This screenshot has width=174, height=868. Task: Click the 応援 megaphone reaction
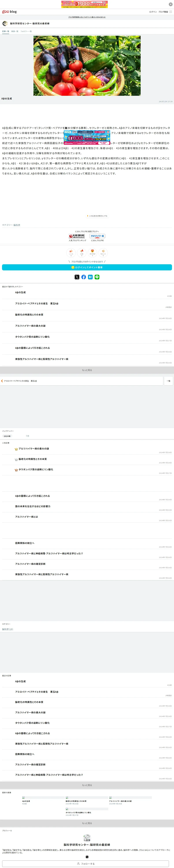[x=82, y=253]
